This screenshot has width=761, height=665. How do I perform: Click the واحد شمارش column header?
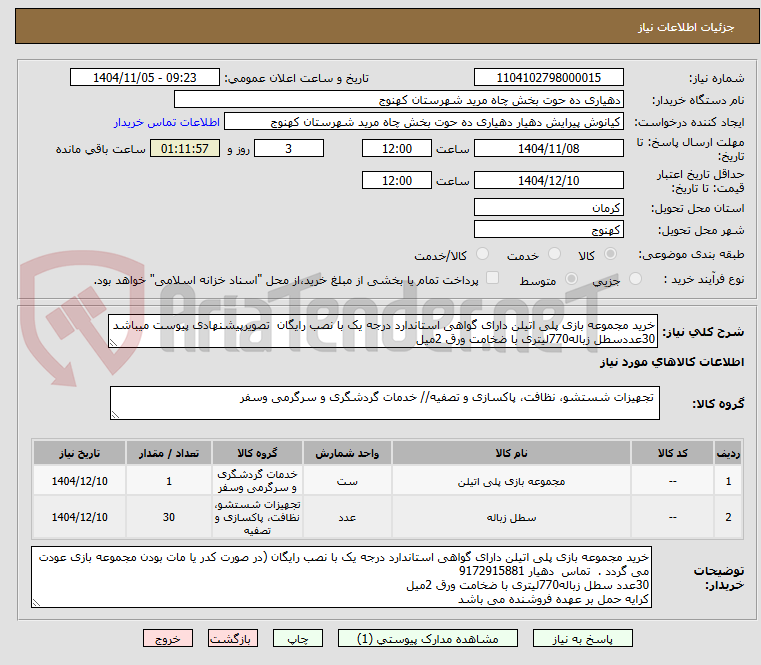point(347,453)
